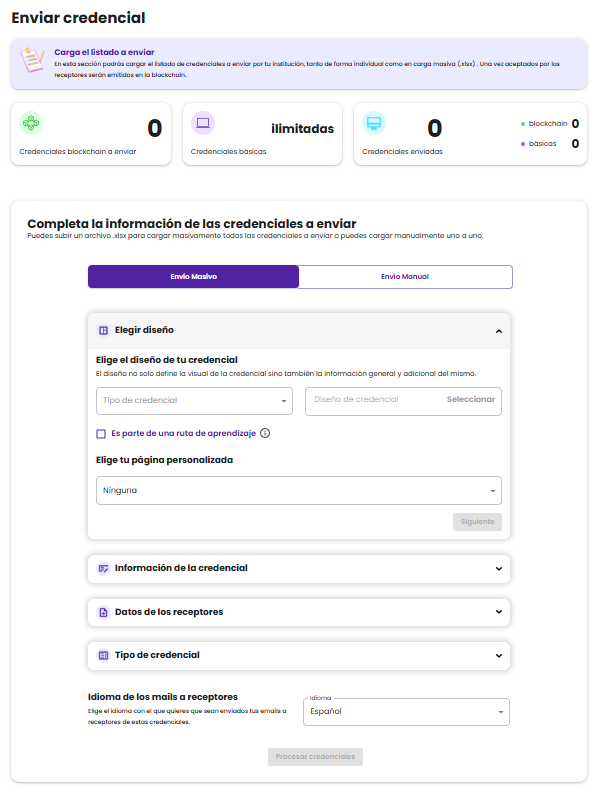The image size is (600, 794).
Task: Open the Idioma Español dropdown
Action: 406,712
